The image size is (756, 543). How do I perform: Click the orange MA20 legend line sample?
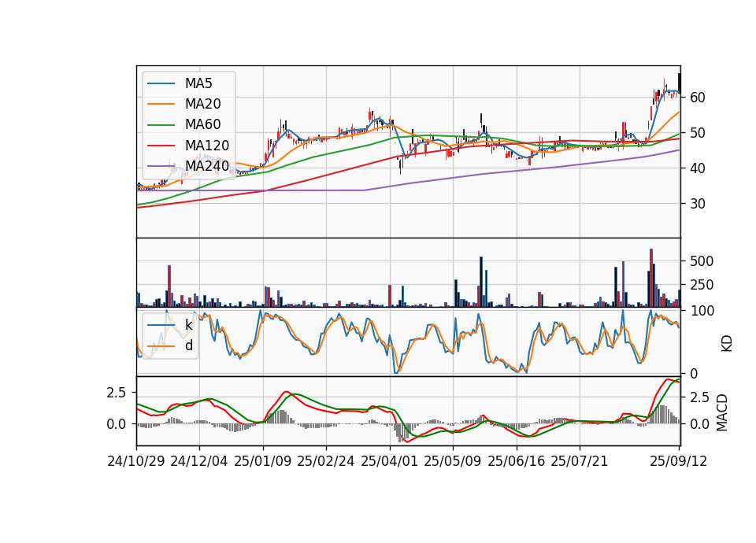161,105
